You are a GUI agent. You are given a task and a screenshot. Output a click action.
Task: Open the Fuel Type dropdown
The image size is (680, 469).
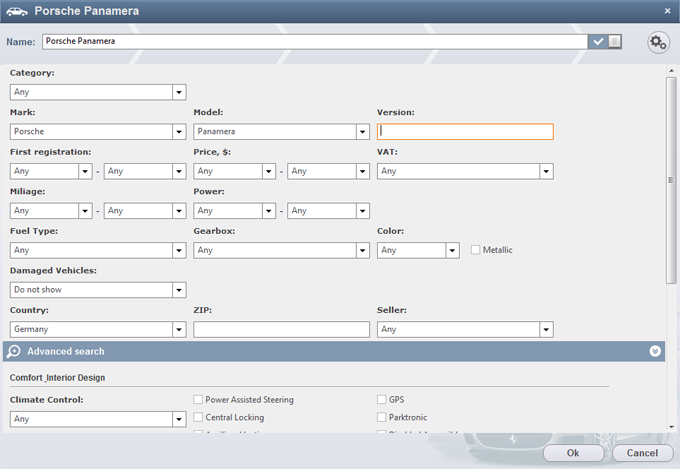98,250
